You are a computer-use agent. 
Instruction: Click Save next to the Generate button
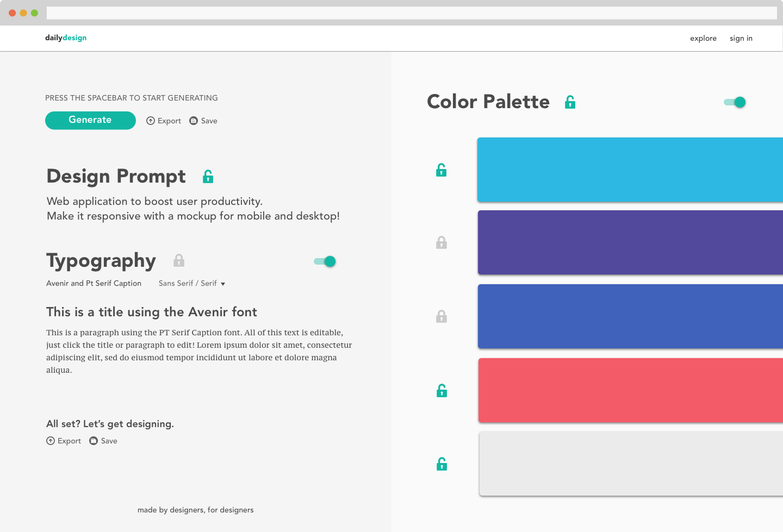[x=203, y=121]
